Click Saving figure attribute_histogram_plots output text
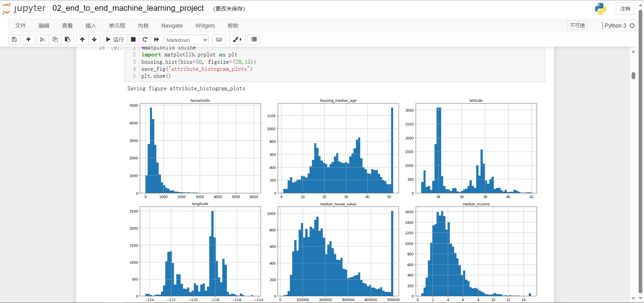This screenshot has height=303, width=644. tap(186, 88)
